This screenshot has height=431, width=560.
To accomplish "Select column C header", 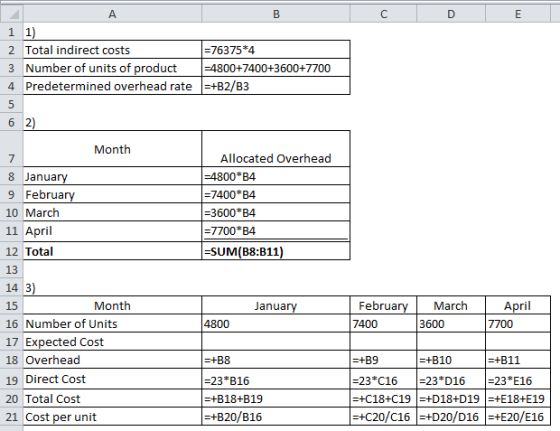I will [383, 14].
